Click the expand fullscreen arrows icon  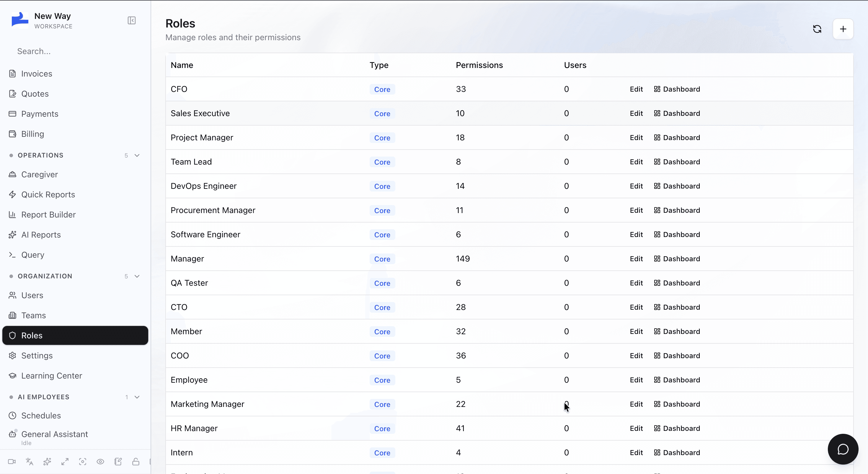65,462
